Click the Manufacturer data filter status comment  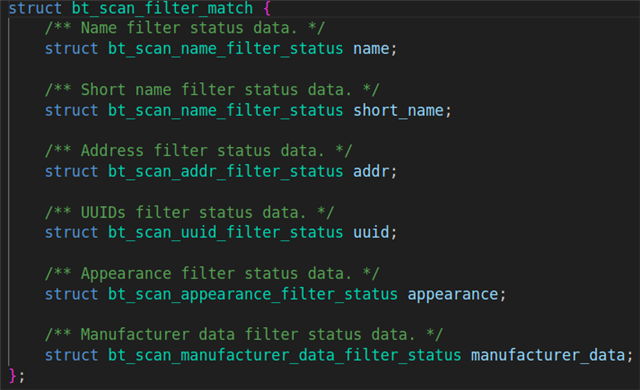pos(244,335)
